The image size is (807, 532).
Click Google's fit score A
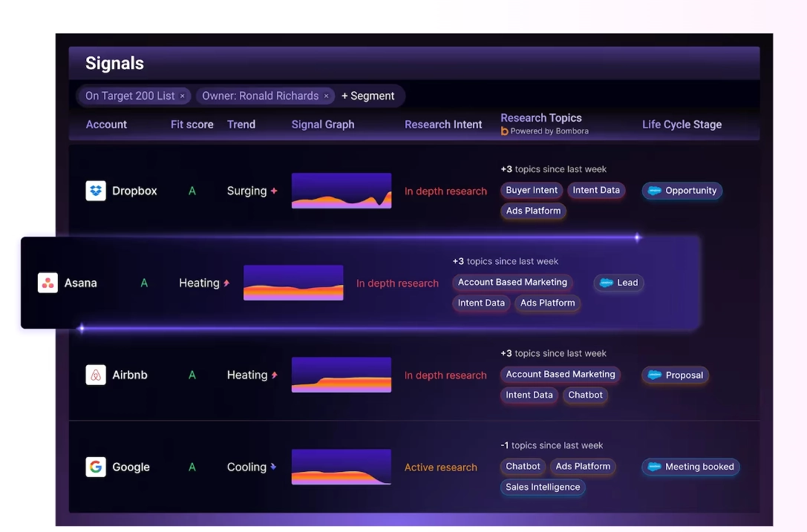click(x=192, y=467)
